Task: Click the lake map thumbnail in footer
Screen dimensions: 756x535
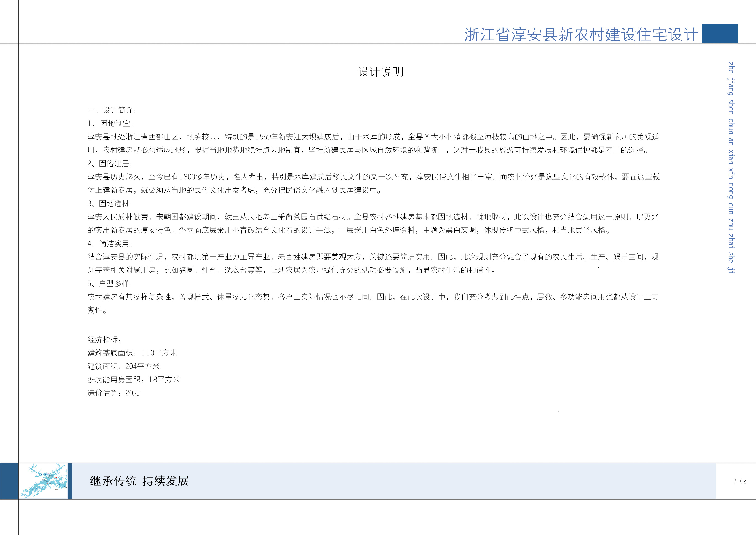Action: [43, 481]
